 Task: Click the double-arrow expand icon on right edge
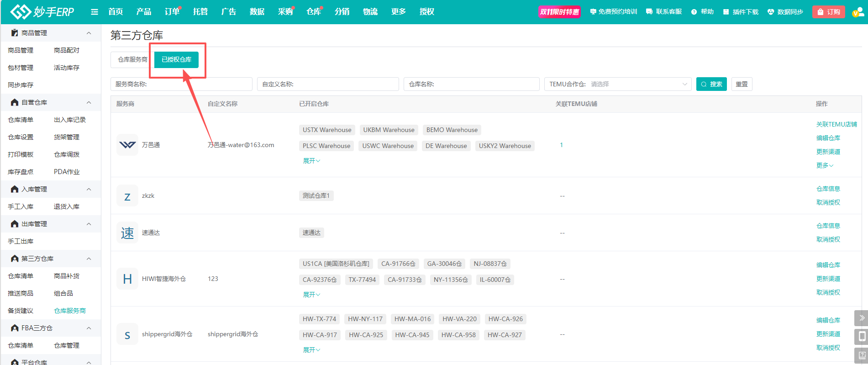861,318
